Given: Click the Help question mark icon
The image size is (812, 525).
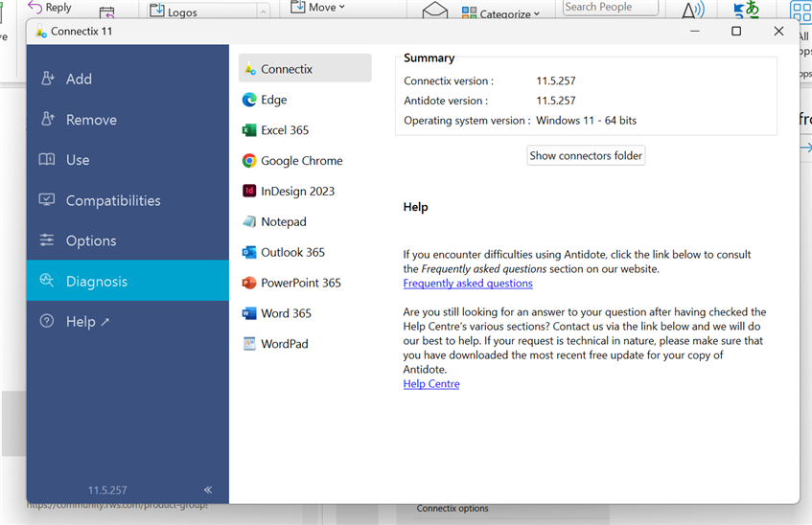Looking at the screenshot, I should pyautogui.click(x=47, y=321).
